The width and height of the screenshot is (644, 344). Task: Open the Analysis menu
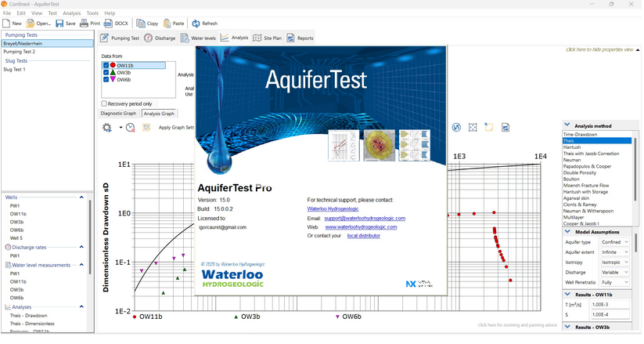pyautogui.click(x=71, y=13)
